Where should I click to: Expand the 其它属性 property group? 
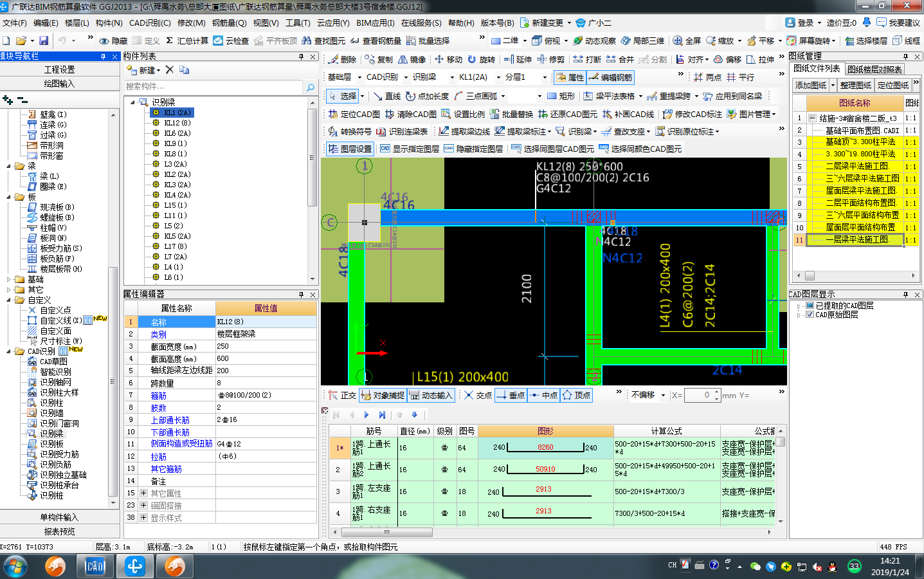tap(143, 493)
